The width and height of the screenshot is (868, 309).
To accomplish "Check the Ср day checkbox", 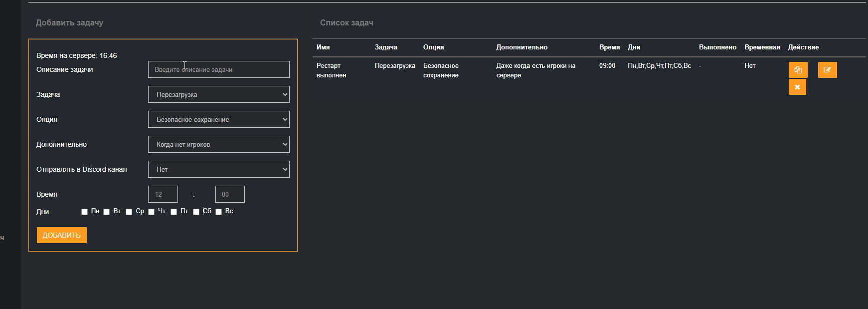I will [x=129, y=212].
